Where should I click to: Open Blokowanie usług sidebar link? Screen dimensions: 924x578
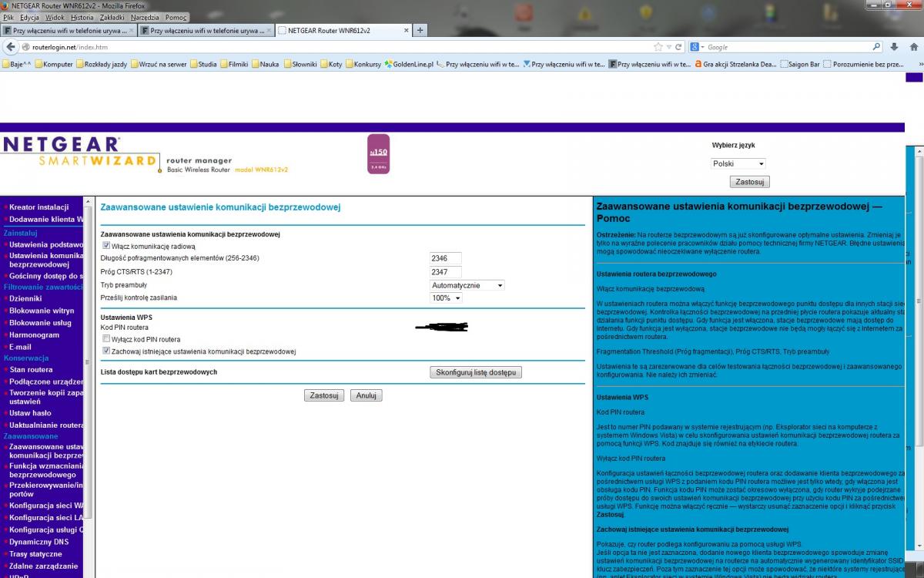[41, 323]
